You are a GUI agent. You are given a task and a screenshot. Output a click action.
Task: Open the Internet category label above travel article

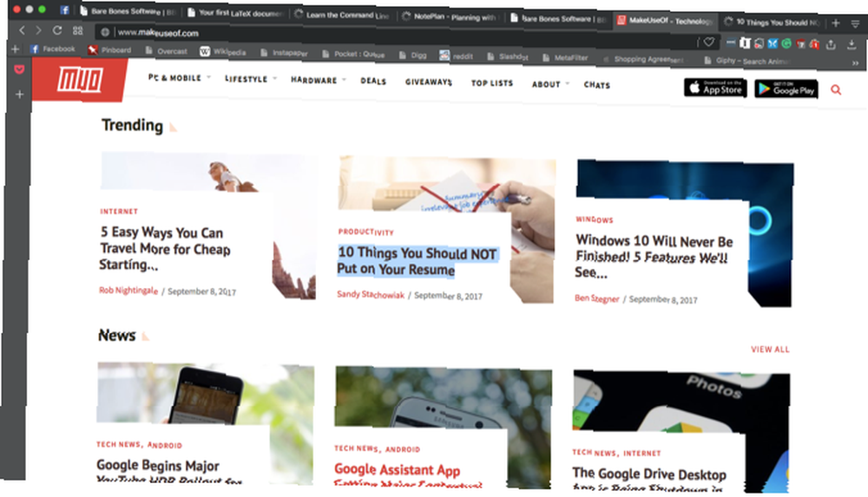coord(119,212)
